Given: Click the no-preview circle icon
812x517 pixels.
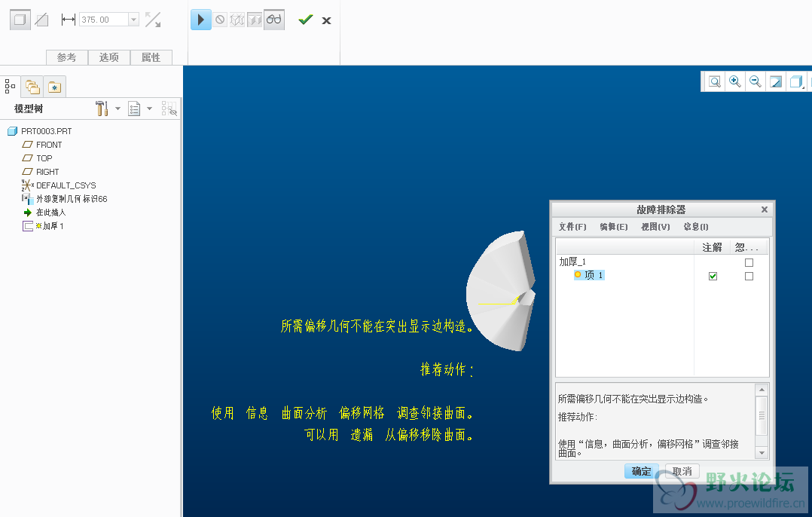Looking at the screenshot, I should pyautogui.click(x=220, y=20).
